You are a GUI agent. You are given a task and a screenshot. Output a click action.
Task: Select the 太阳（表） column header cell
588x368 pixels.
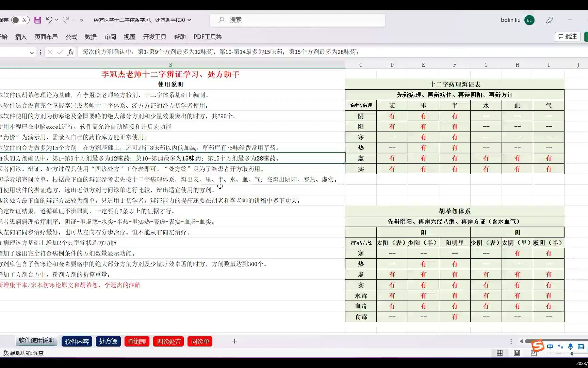point(392,243)
